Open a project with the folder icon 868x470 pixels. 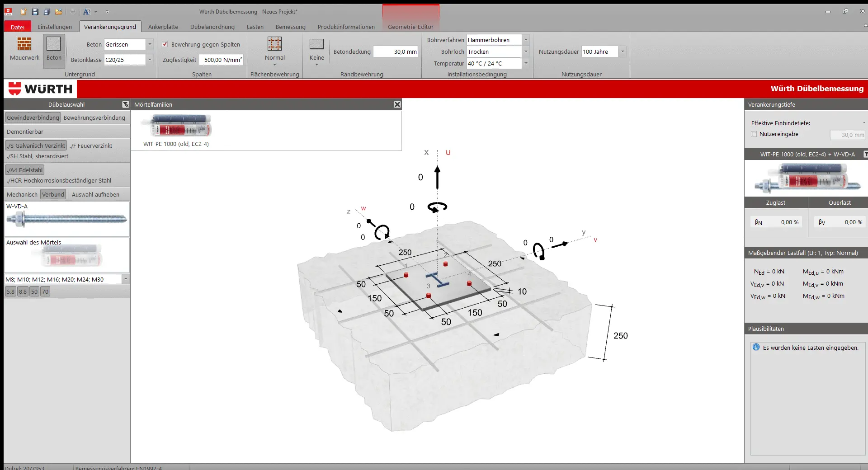click(x=59, y=11)
